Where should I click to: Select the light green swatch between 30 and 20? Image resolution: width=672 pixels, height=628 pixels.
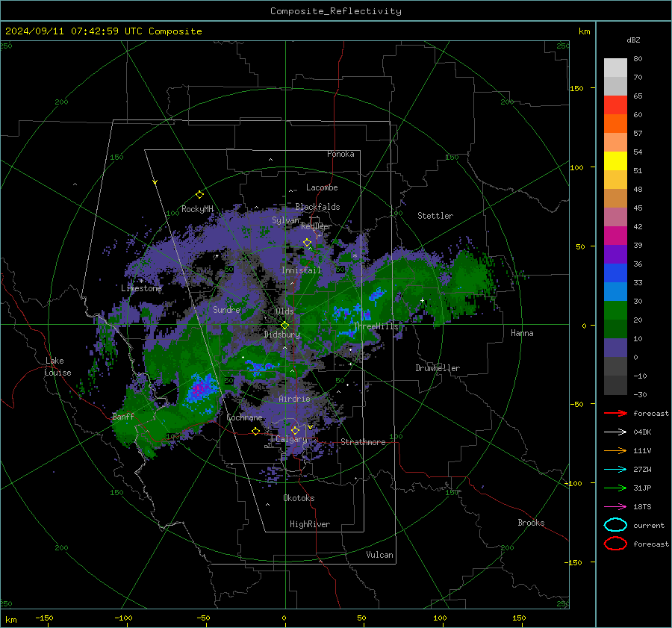[x=615, y=311]
